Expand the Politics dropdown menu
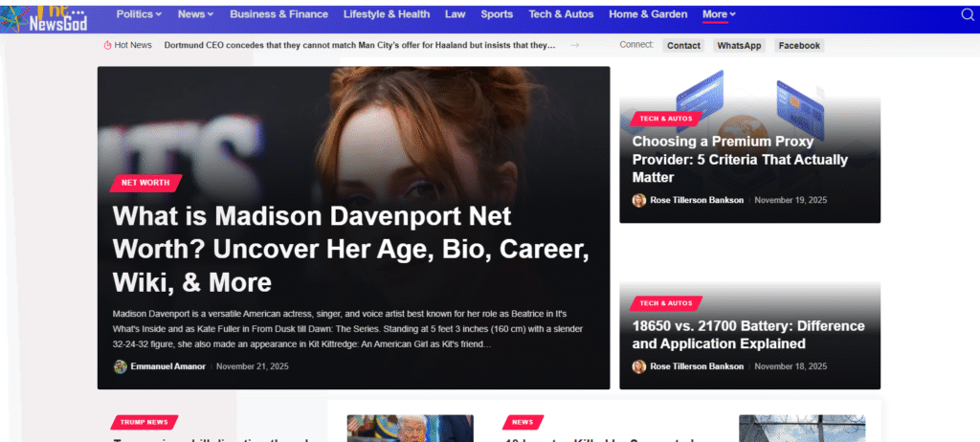The width and height of the screenshot is (980, 442). coord(139,14)
